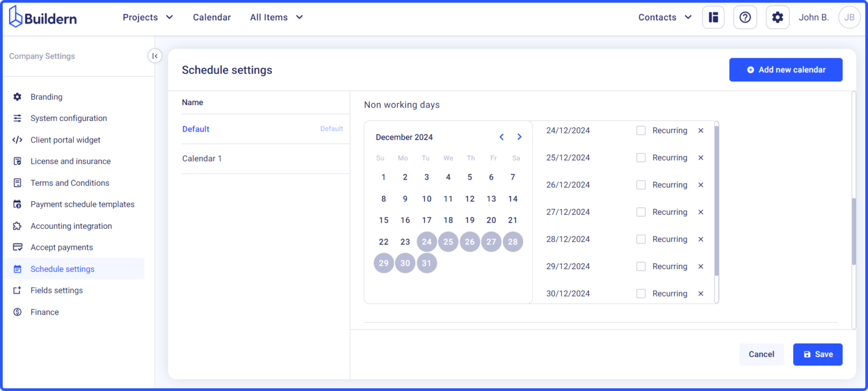The height and width of the screenshot is (391, 868).
Task: Save the schedule settings
Action: coord(818,354)
